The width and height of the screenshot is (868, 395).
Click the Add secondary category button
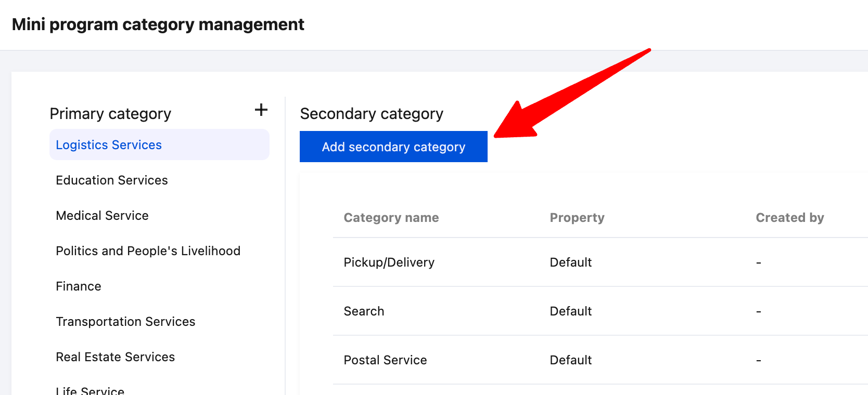click(393, 147)
